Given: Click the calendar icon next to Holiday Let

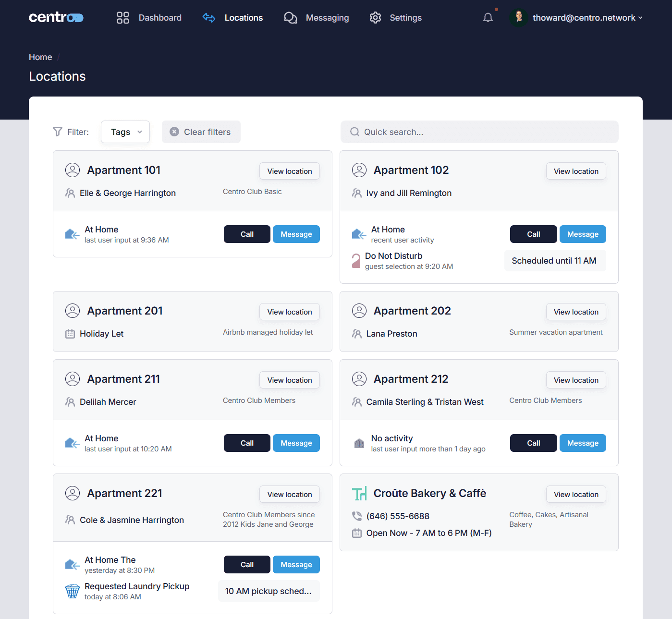Looking at the screenshot, I should pos(70,334).
